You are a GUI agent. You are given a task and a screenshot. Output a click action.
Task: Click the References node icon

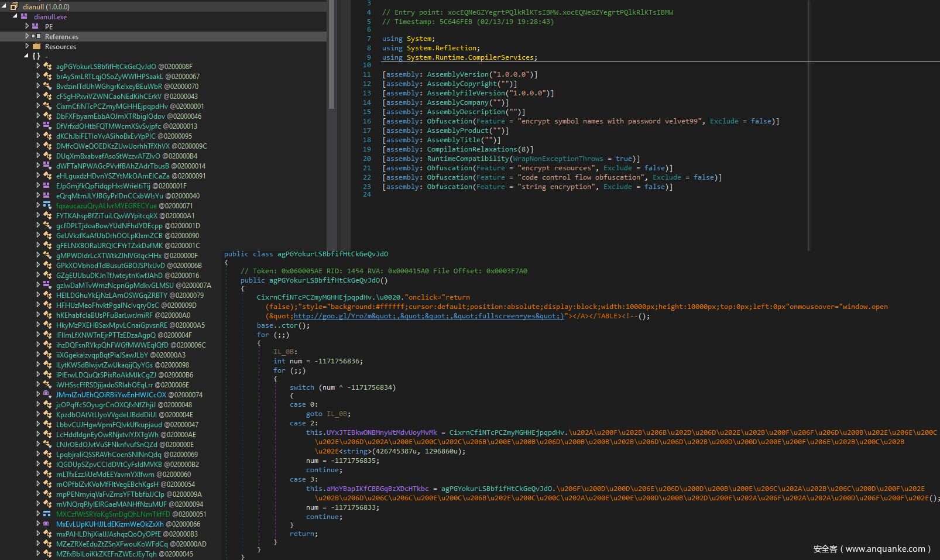[36, 36]
